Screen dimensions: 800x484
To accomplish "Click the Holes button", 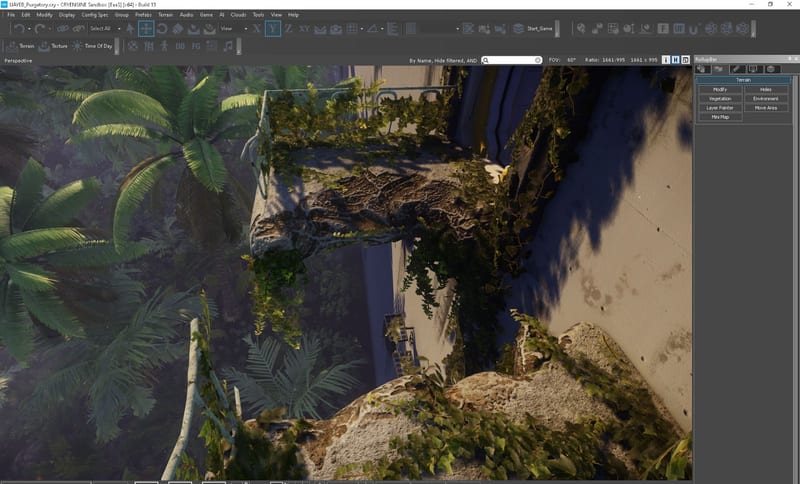I will (x=766, y=89).
